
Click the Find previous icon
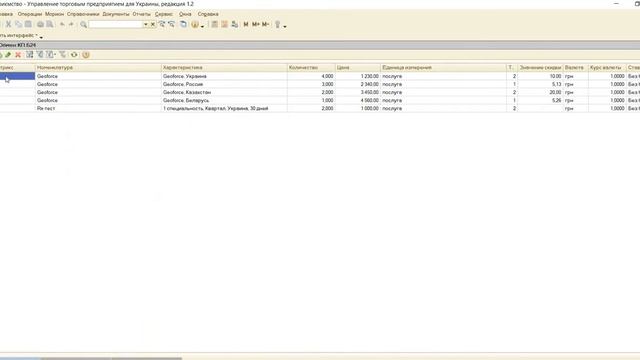[x=171, y=24]
